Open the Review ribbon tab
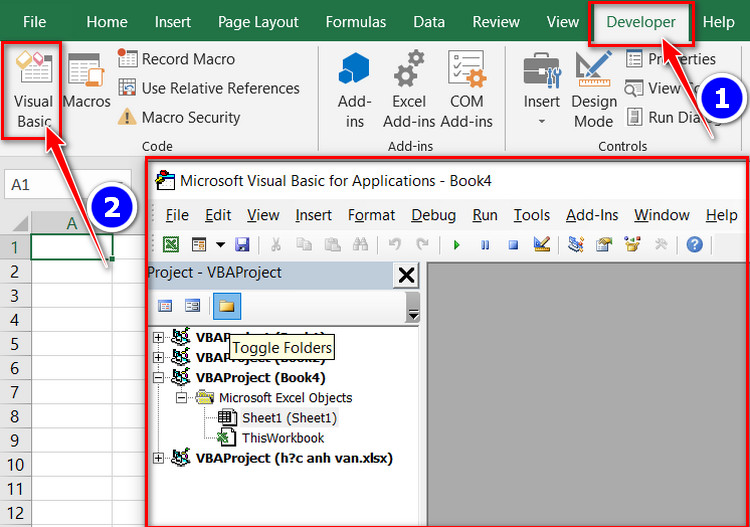This screenshot has width=750, height=527. 496,22
